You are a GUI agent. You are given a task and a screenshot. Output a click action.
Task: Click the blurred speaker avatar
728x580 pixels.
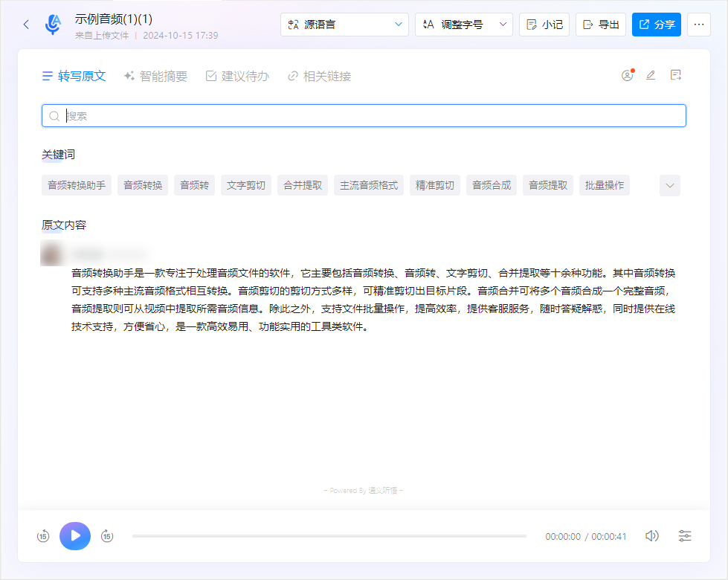(x=51, y=253)
